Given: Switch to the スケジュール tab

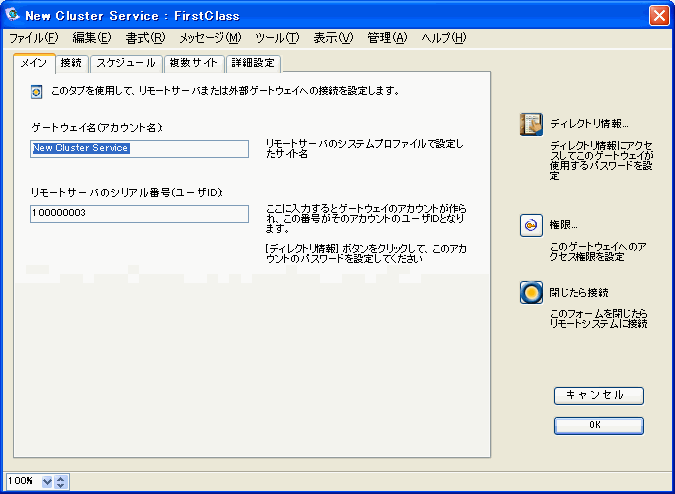Looking at the screenshot, I should (x=125, y=63).
